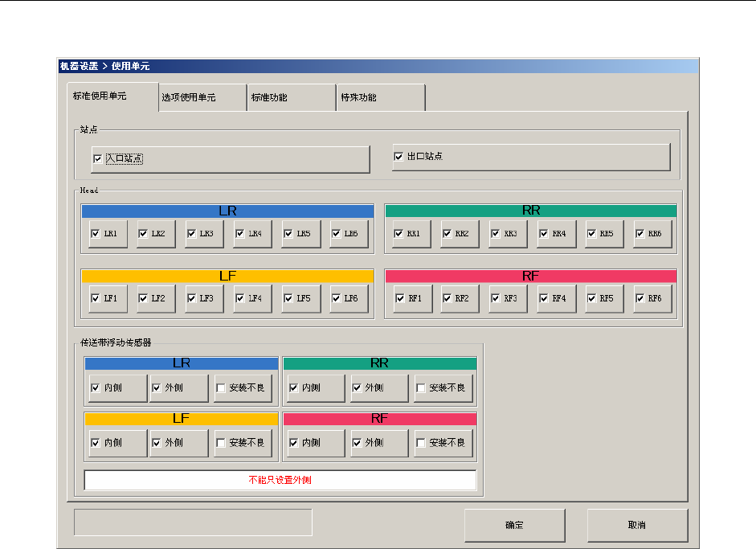The width and height of the screenshot is (756, 549).
Task: Open the 特殊功能 tab
Action: (381, 97)
